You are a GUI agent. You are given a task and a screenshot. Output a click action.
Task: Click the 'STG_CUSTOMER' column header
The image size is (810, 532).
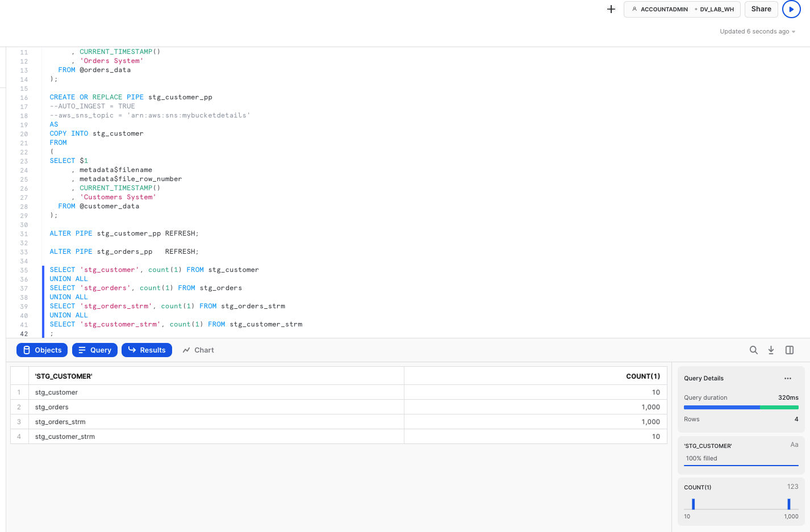[64, 376]
